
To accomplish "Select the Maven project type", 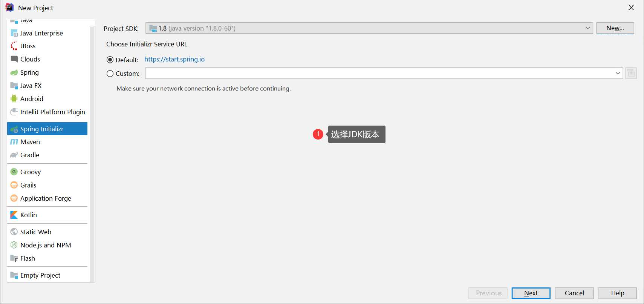I will [47, 142].
